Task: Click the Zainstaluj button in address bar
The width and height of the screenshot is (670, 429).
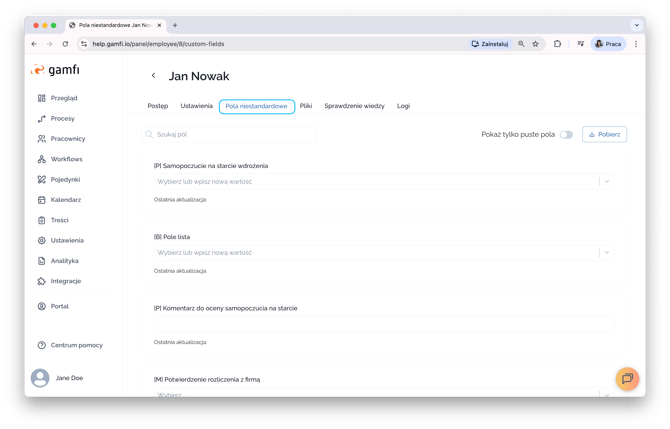Action: pos(489,44)
